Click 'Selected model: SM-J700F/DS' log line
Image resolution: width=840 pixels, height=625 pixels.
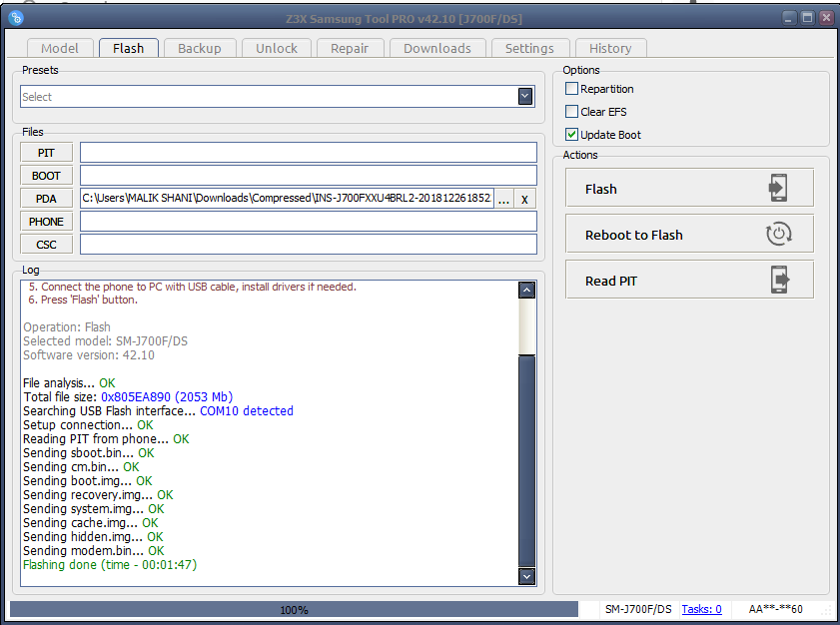click(x=105, y=341)
